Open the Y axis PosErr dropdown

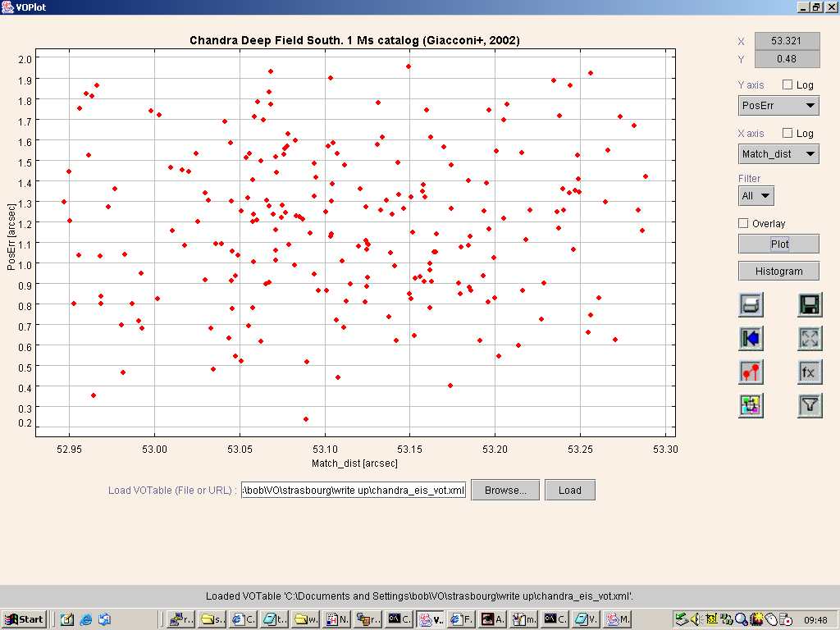(778, 105)
